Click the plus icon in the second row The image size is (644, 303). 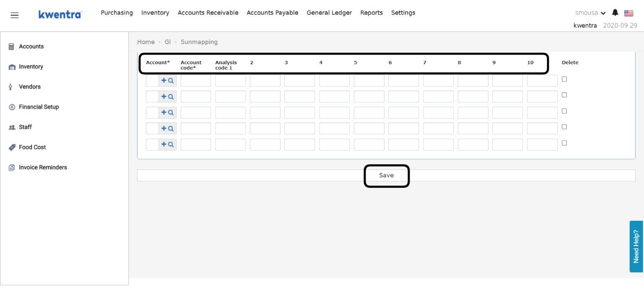(x=164, y=97)
